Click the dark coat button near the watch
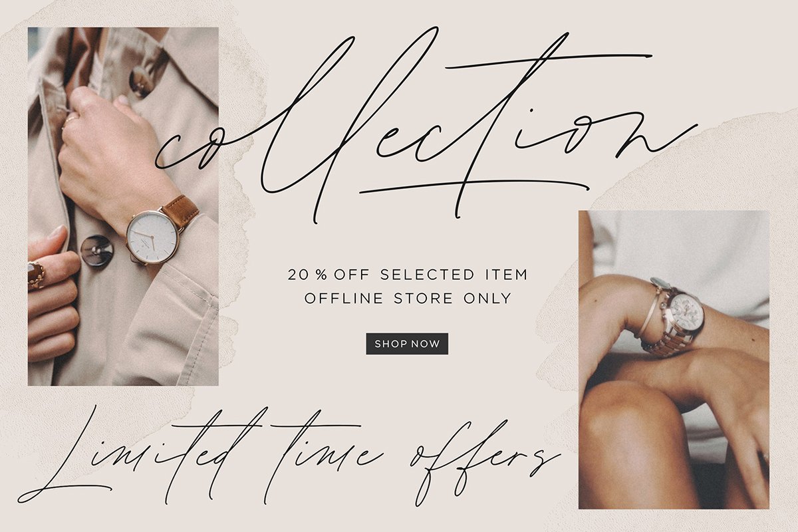The width and height of the screenshot is (798, 532). (x=97, y=251)
